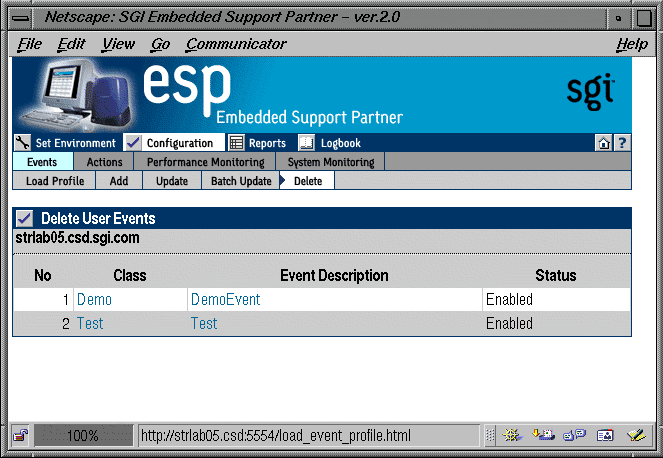Click the sgi logo in banner
The width and height of the screenshot is (663, 458).
coord(590,91)
